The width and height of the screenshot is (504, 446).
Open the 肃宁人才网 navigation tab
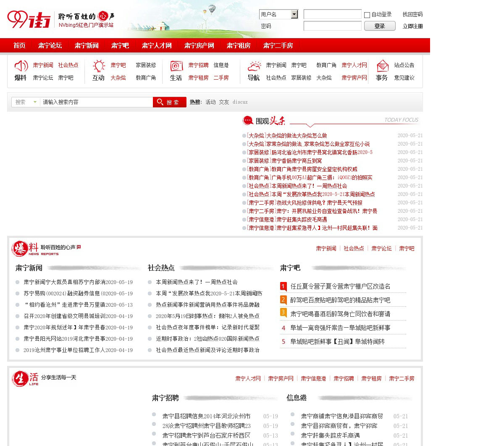click(157, 45)
